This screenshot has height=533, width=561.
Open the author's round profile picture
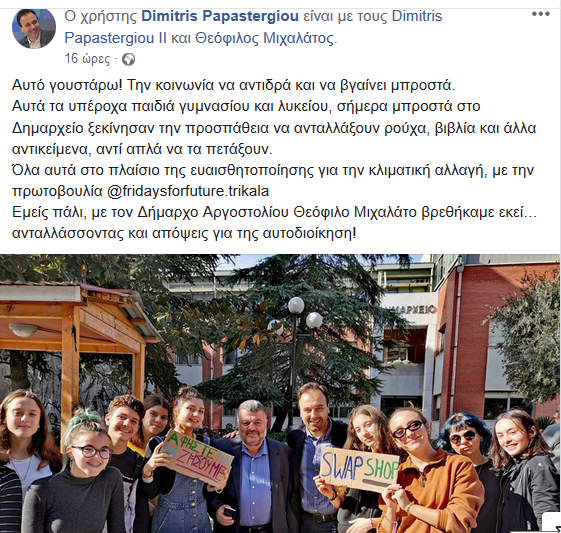34,28
